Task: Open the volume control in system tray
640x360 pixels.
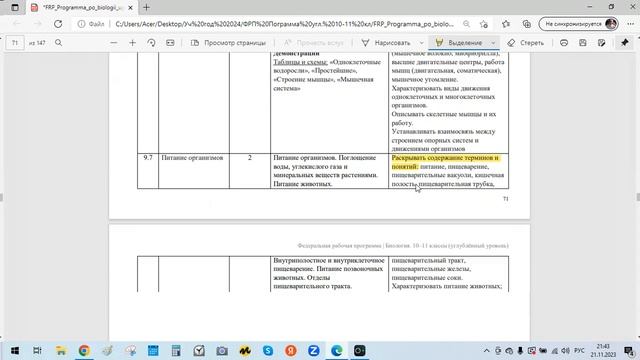Action: pos(565,351)
